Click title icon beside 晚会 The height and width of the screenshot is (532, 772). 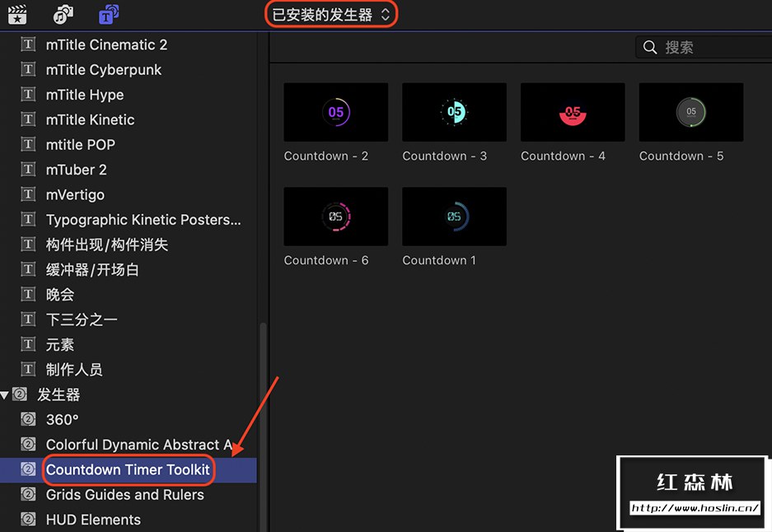pyautogui.click(x=28, y=295)
